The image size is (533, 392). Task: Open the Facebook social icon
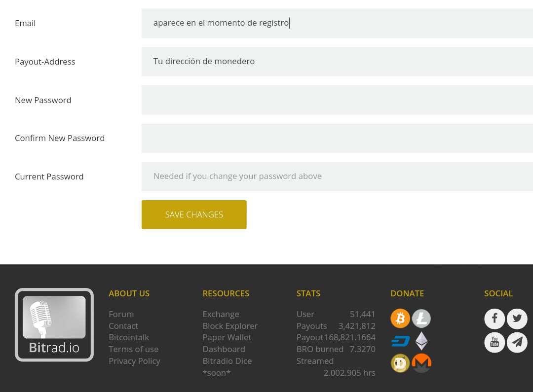tap(495, 319)
